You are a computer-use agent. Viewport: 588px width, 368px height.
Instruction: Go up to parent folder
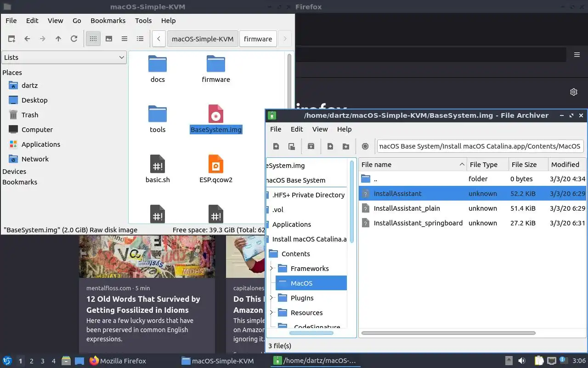(58, 39)
